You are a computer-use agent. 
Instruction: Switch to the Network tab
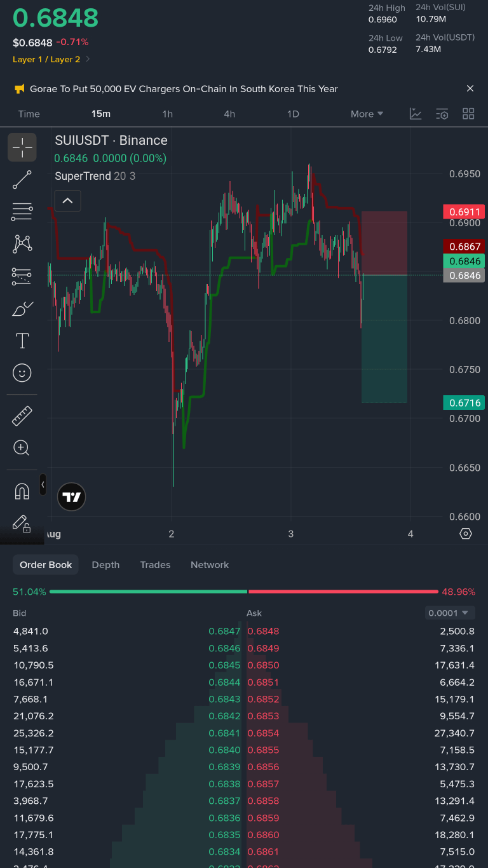point(210,565)
